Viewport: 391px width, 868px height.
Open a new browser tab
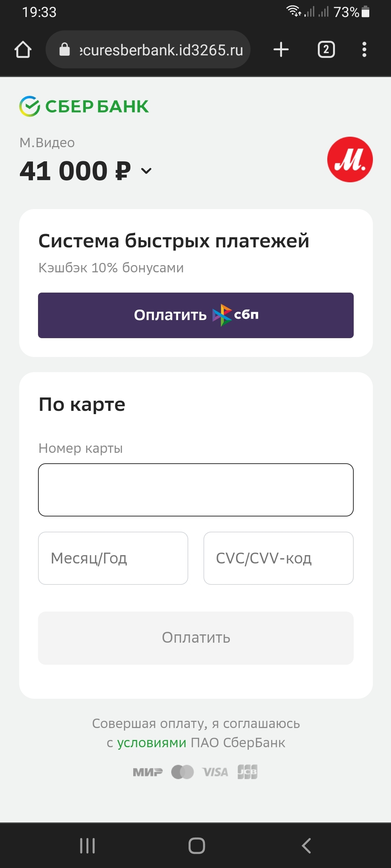coord(281,50)
